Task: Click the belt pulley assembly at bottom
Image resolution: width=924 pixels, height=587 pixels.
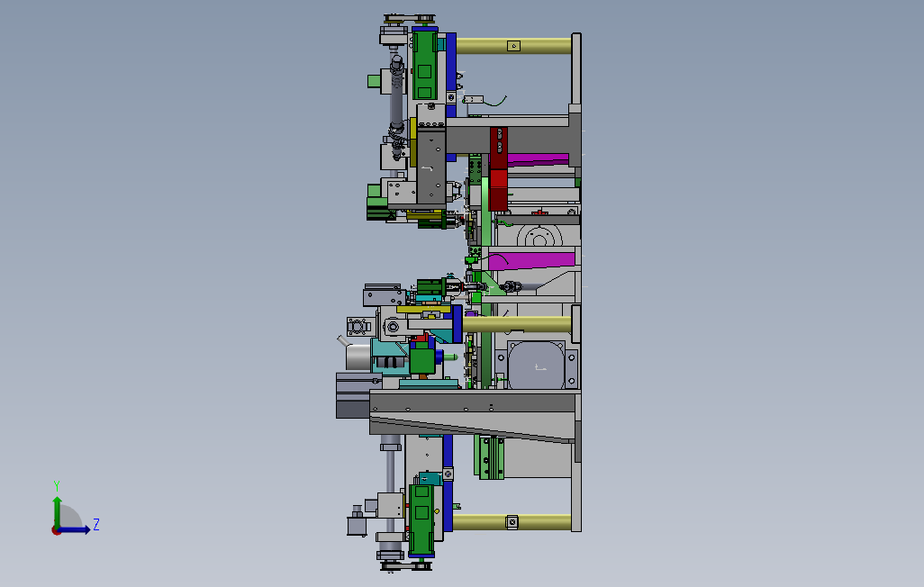Action: [x=406, y=566]
